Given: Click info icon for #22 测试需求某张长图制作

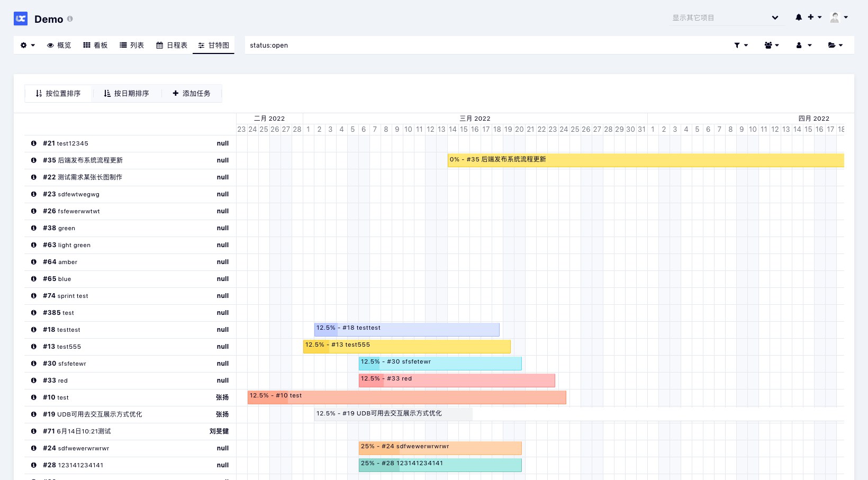Looking at the screenshot, I should pyautogui.click(x=33, y=177).
